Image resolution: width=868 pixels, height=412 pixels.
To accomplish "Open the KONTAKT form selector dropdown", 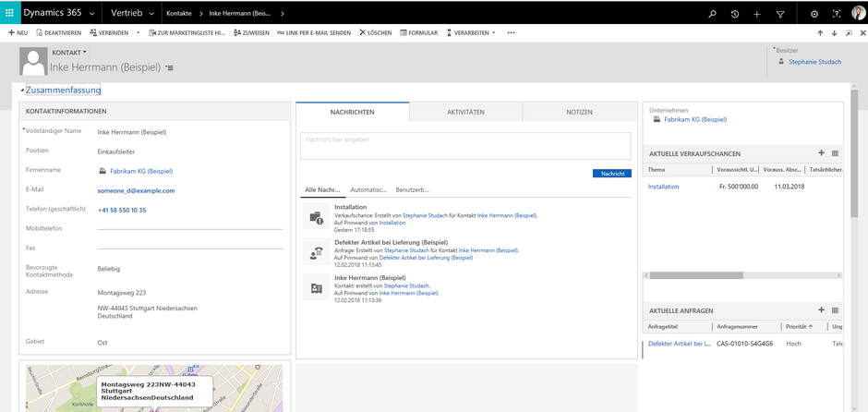I will (69, 53).
